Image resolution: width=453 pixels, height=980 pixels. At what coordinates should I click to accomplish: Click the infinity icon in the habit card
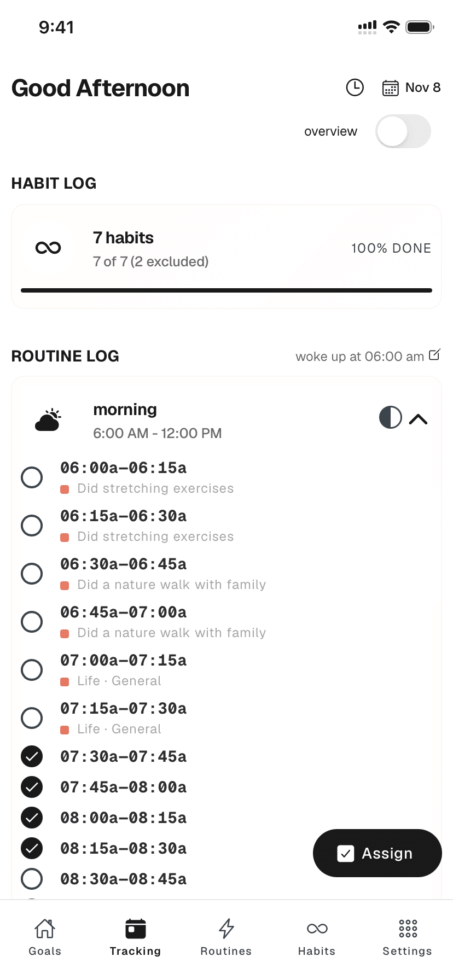(x=48, y=248)
